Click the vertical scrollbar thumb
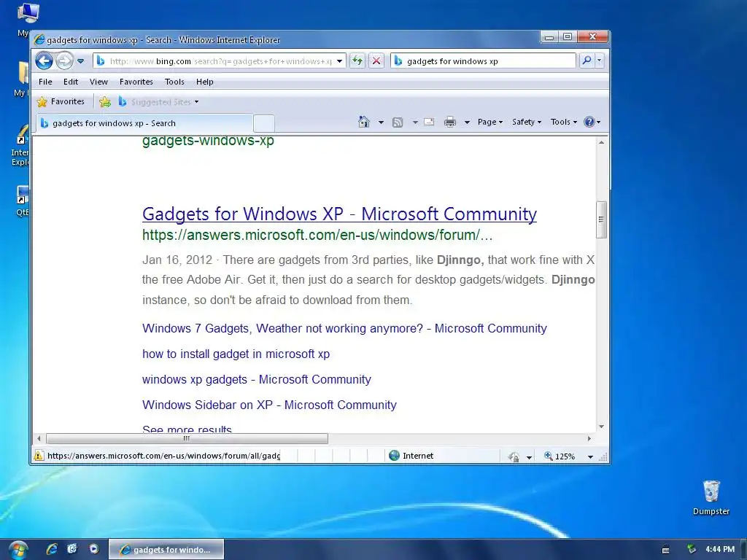Viewport: 747px width, 560px height. 601,219
